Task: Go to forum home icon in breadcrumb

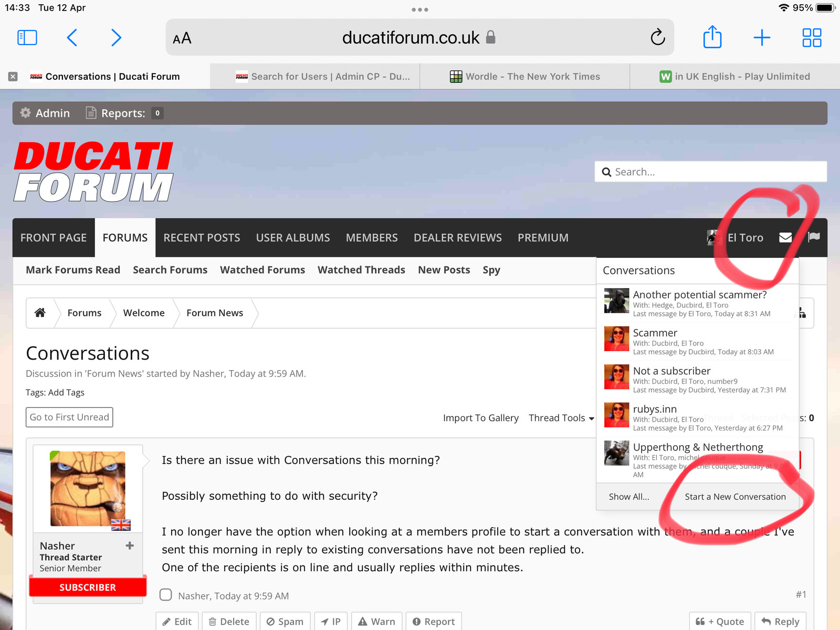Action: click(x=40, y=313)
